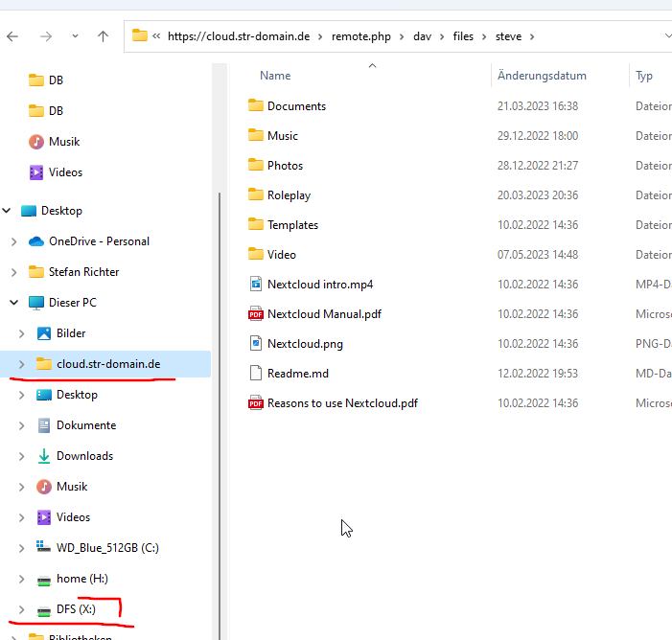Collapse the Desktop tree root

pyautogui.click(x=7, y=211)
